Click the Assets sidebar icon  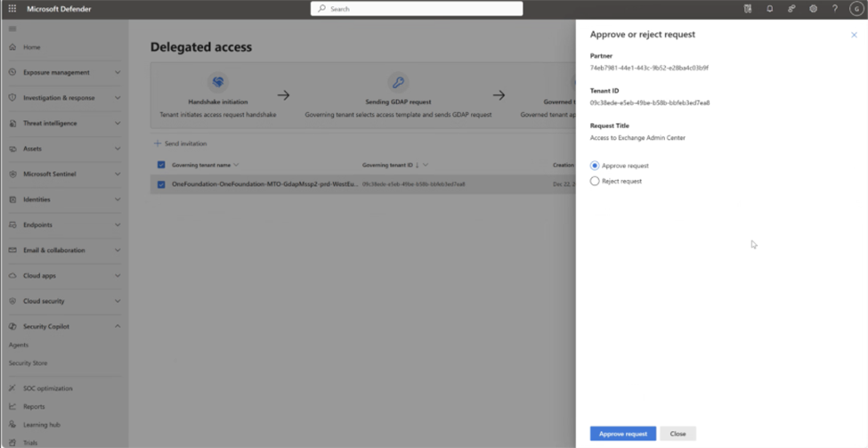click(x=12, y=149)
